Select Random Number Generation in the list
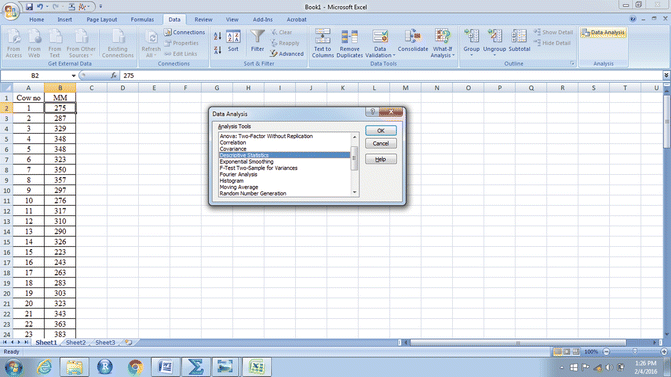 pyautogui.click(x=284, y=194)
